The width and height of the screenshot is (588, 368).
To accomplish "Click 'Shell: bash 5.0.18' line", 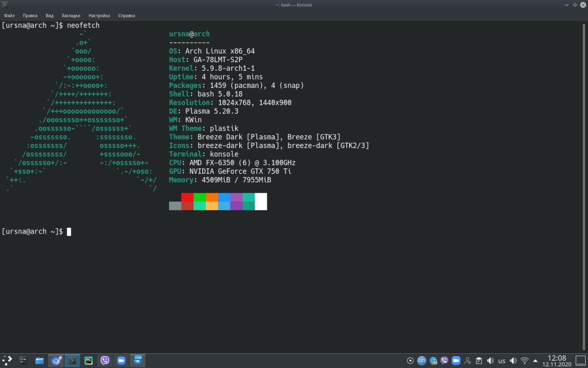I will [x=206, y=94].
